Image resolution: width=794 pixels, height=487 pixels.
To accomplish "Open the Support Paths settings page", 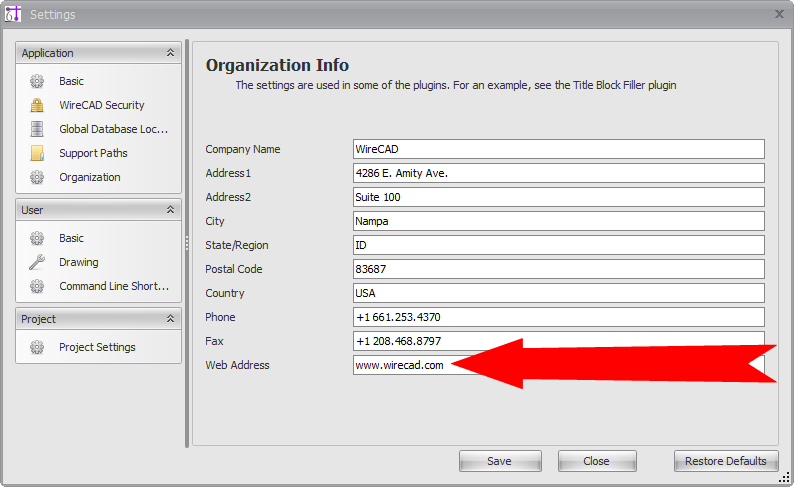I will coord(93,153).
